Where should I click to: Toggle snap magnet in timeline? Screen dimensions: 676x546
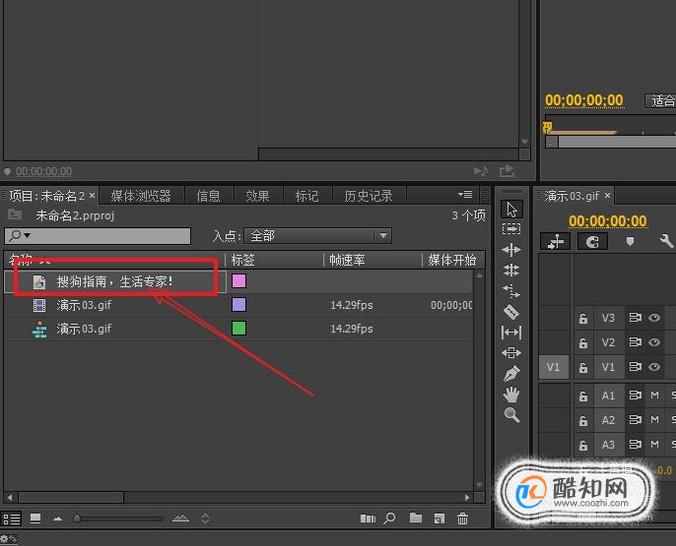pyautogui.click(x=592, y=242)
